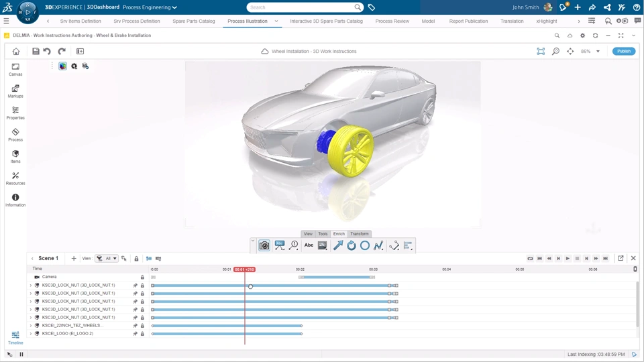Click the pan arrows icon
This screenshot has height=362, width=644.
[x=570, y=52]
